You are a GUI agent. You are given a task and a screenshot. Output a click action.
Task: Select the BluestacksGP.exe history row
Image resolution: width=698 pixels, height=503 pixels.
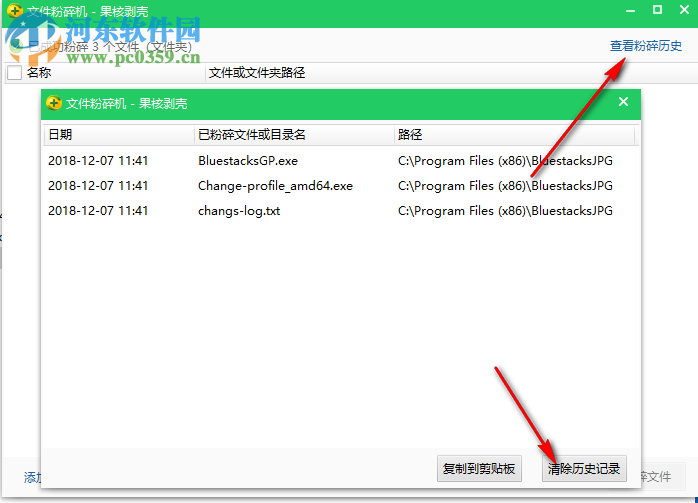(341, 161)
